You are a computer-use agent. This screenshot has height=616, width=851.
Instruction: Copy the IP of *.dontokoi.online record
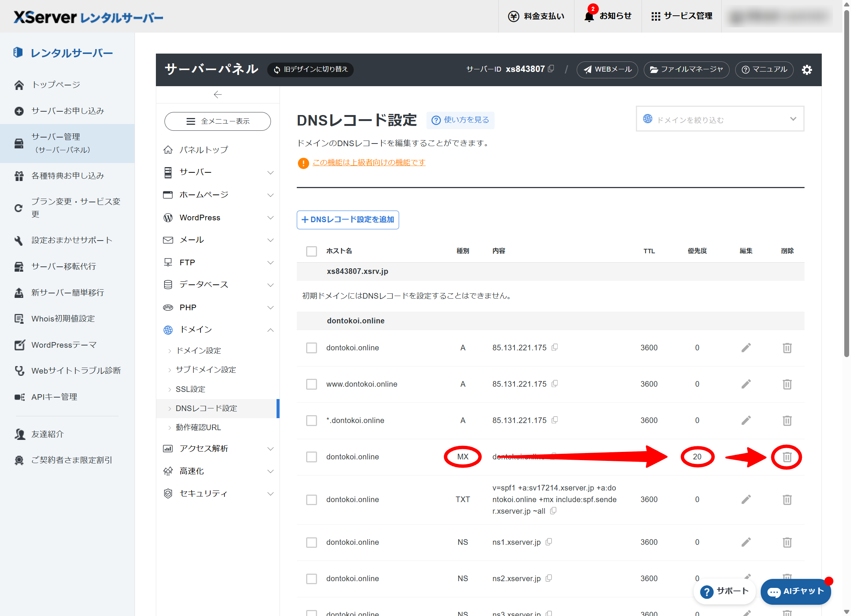point(555,420)
